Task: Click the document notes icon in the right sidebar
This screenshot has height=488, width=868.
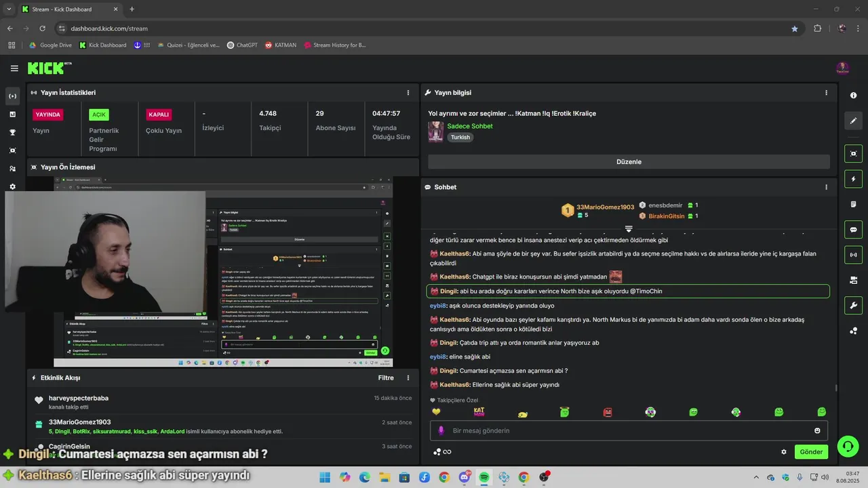Action: coord(853,204)
